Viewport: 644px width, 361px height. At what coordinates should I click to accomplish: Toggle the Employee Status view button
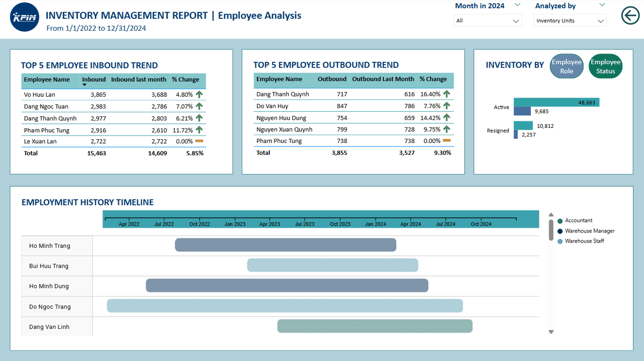605,66
